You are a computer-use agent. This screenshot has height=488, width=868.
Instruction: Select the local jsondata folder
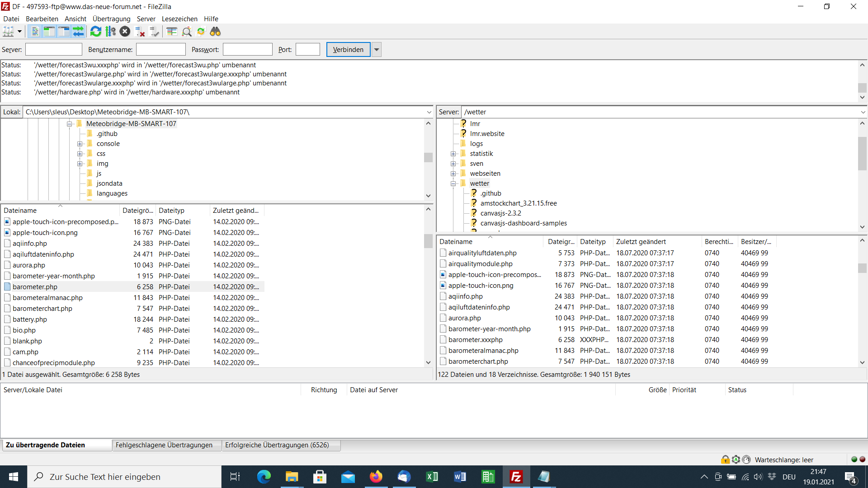(x=109, y=183)
